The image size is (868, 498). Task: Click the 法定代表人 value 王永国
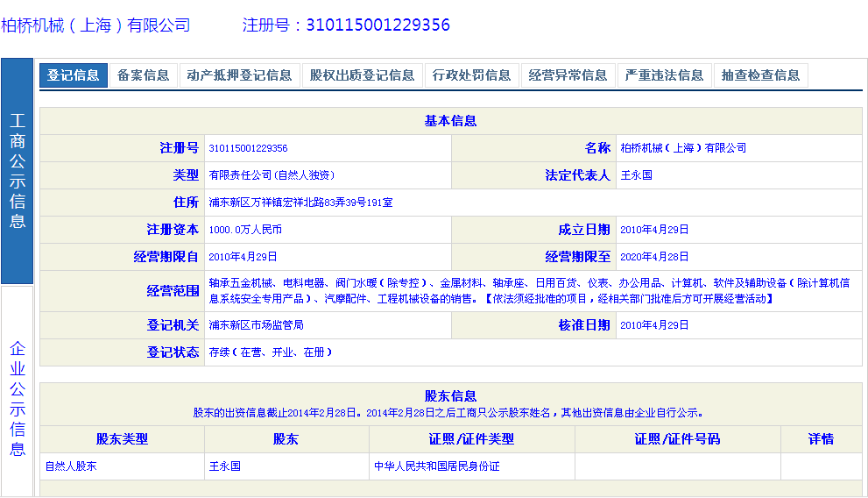click(x=636, y=175)
